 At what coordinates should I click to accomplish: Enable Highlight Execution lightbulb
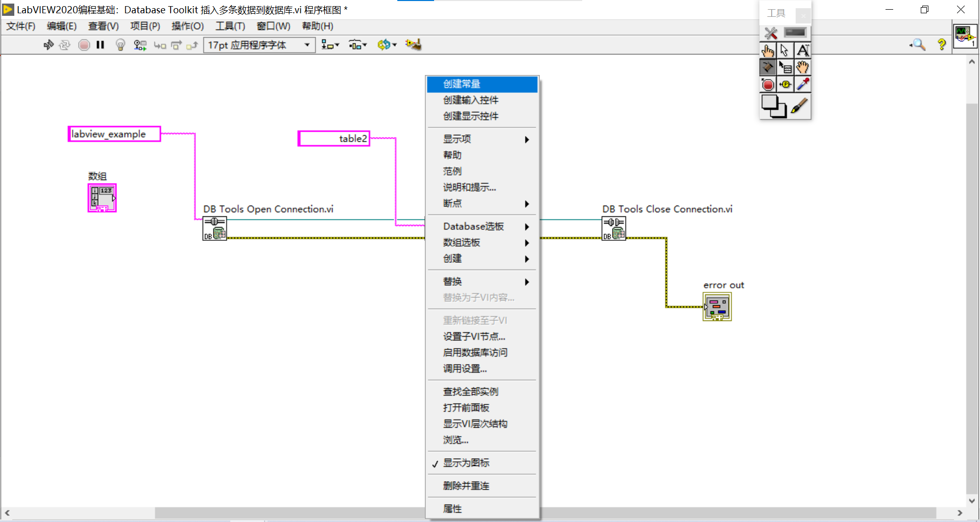click(x=121, y=45)
